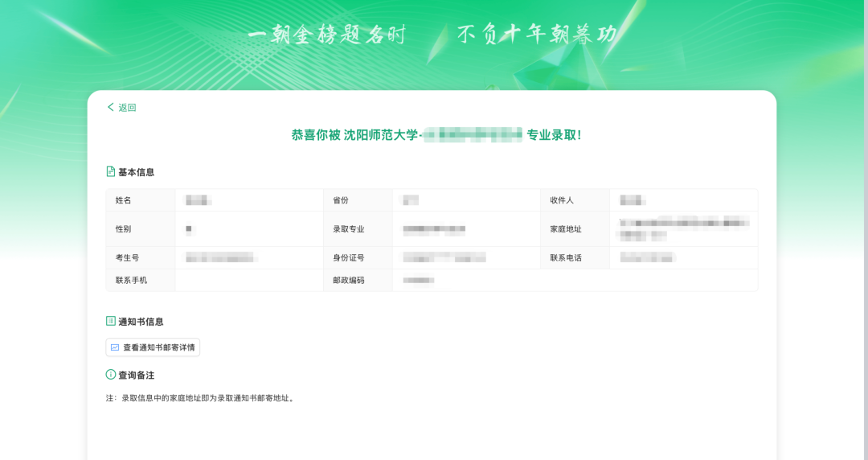Click the back arrow chevron icon
868x460 pixels.
coord(110,107)
